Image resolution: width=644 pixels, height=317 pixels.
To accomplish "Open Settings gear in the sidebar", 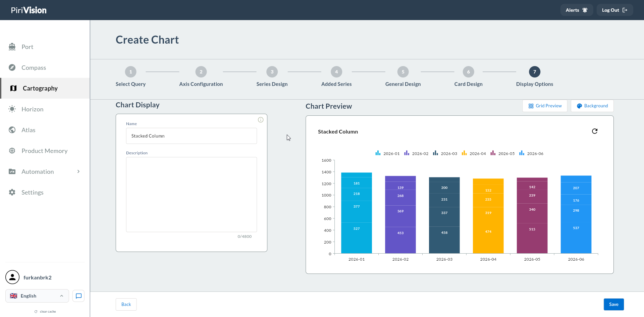I will [x=12, y=192].
